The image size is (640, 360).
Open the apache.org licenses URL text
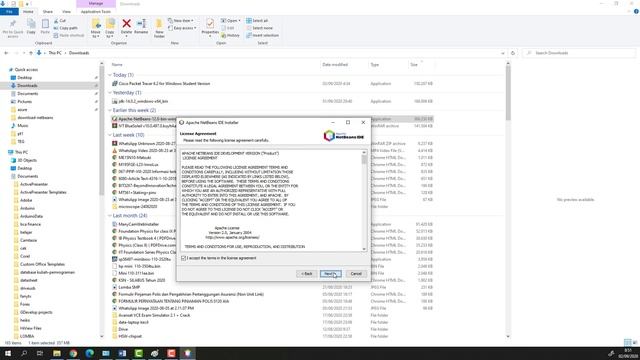[232, 237]
